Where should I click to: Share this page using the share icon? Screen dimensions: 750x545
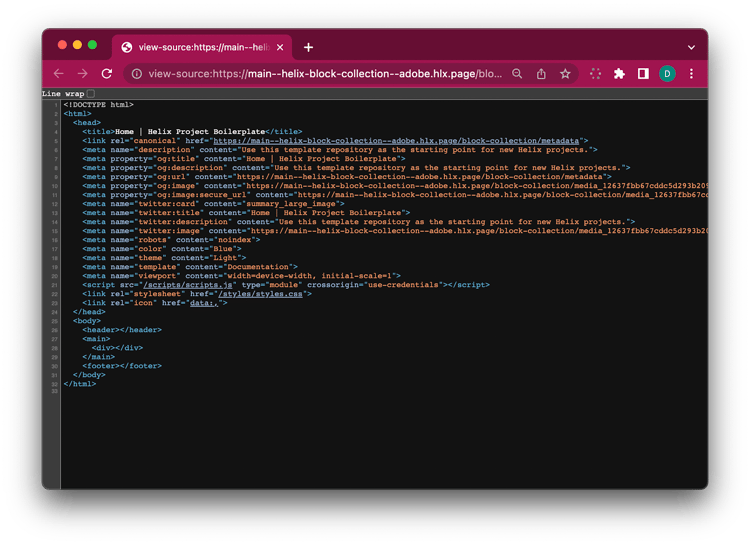click(541, 73)
